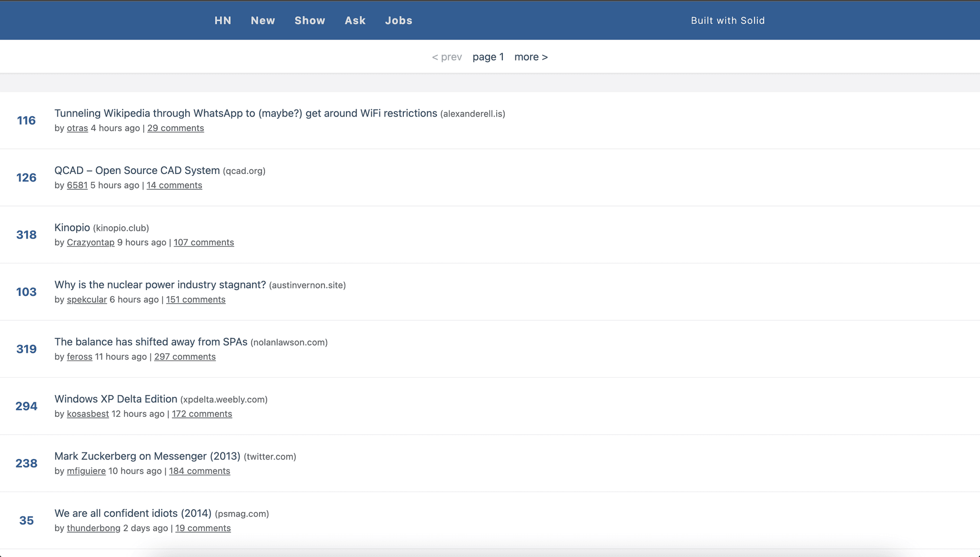This screenshot has width=980, height=557.
Task: View feross user profile
Action: click(x=79, y=356)
